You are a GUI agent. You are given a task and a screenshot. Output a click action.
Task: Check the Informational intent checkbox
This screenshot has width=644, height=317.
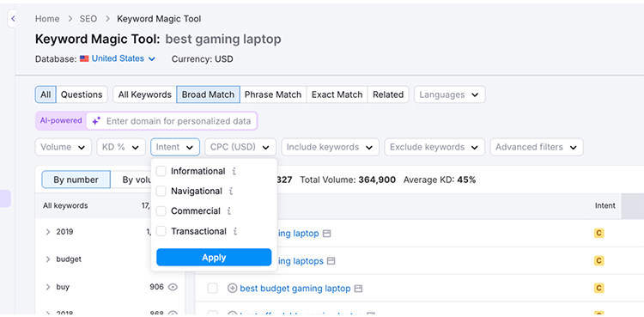pos(161,171)
